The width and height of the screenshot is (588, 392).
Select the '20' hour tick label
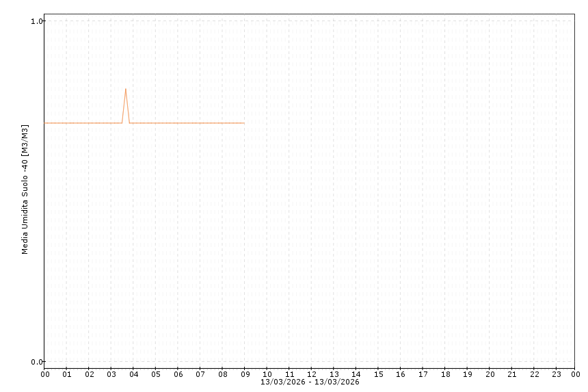[490, 374]
